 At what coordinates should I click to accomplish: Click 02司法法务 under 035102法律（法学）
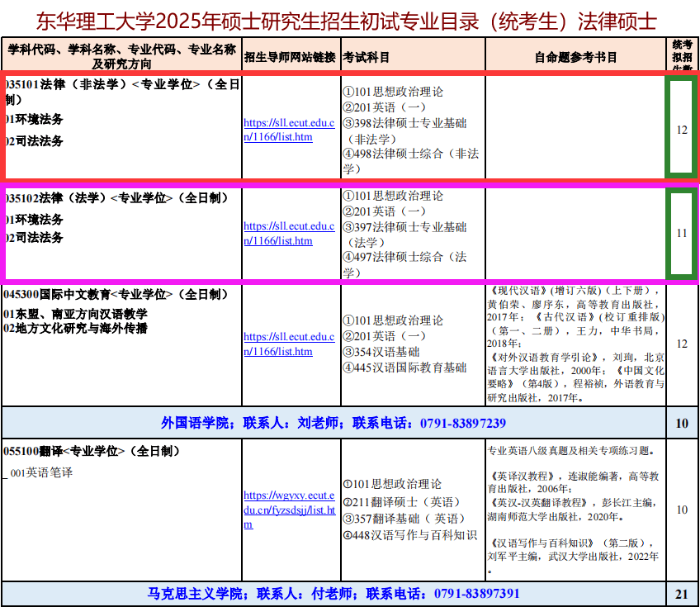[35, 237]
